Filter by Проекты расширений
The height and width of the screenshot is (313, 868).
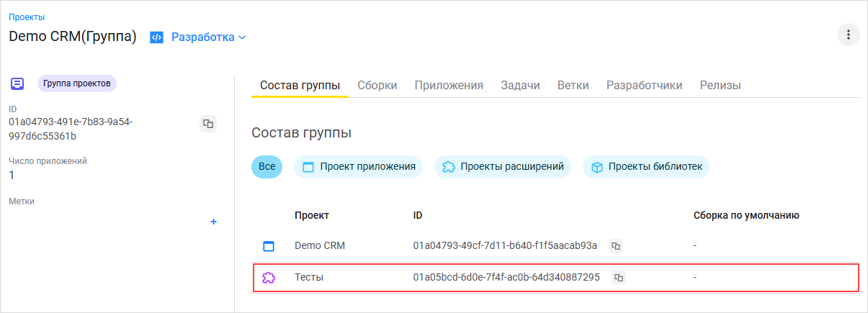[x=503, y=167]
